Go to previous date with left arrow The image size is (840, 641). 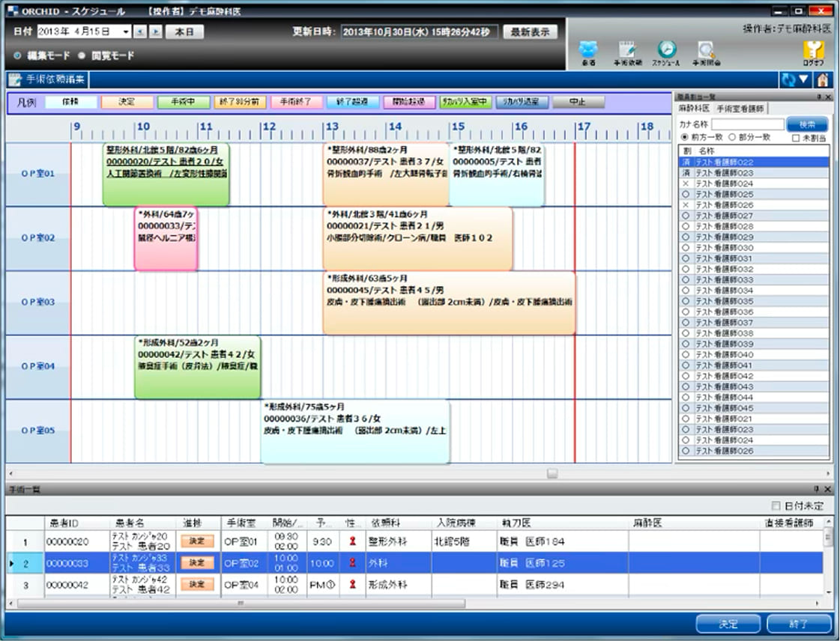click(142, 32)
